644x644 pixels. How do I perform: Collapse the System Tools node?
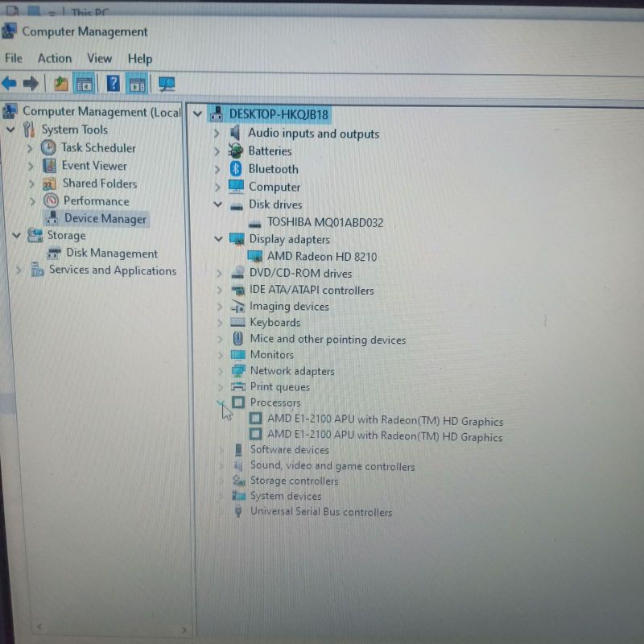[x=11, y=130]
